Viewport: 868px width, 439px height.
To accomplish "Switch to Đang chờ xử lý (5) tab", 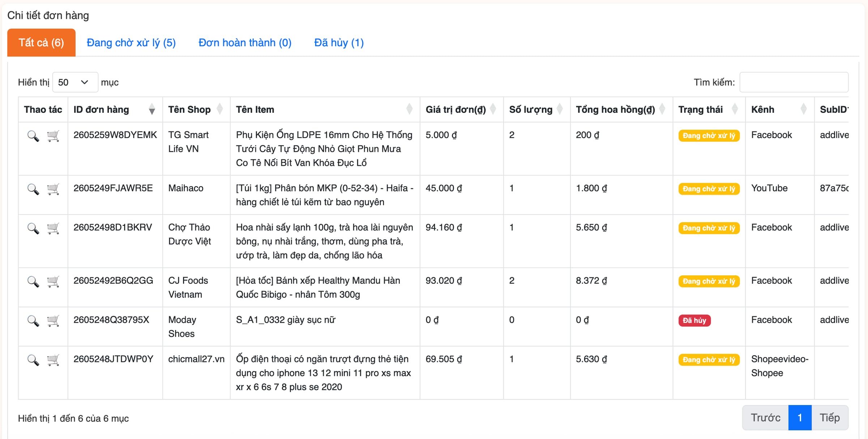I will [131, 43].
